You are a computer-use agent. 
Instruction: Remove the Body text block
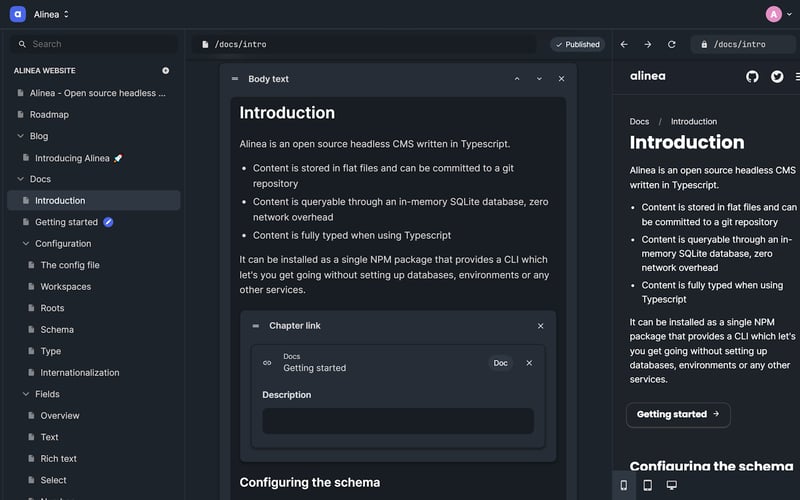(x=561, y=79)
